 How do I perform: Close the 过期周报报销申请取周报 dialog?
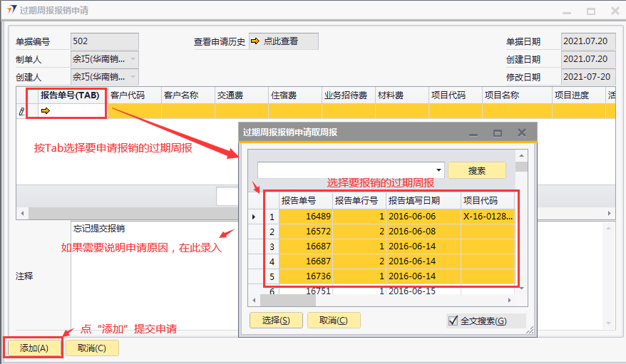[x=522, y=132]
